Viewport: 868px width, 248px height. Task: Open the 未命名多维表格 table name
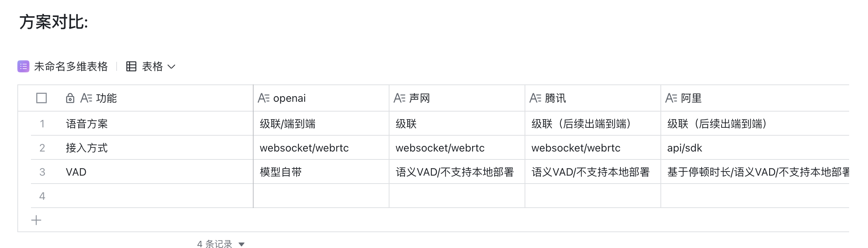coord(71,67)
